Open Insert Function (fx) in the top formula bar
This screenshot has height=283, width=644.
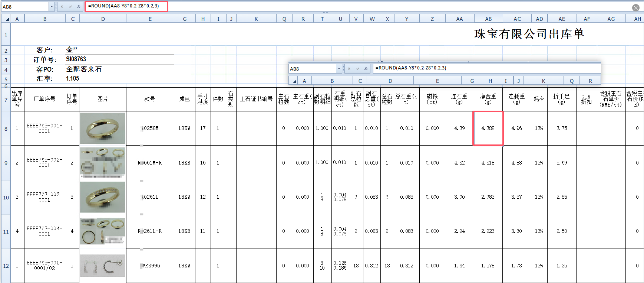click(79, 7)
